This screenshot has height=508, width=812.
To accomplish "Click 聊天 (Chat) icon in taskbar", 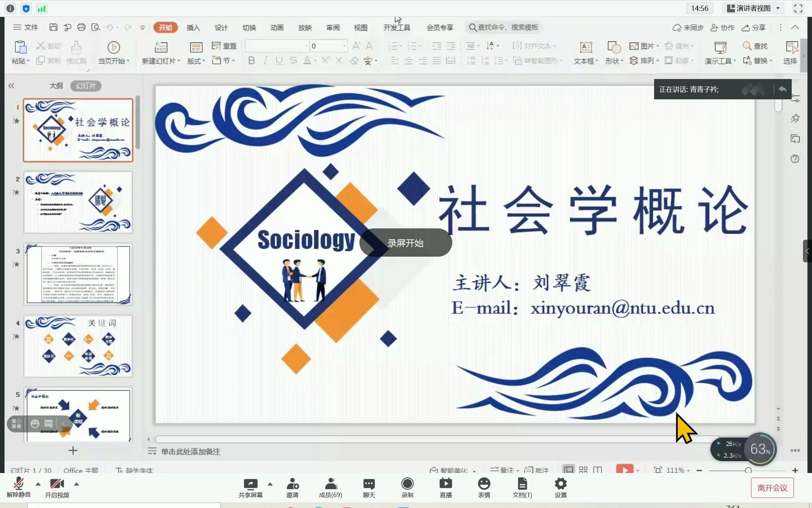I will tap(369, 488).
